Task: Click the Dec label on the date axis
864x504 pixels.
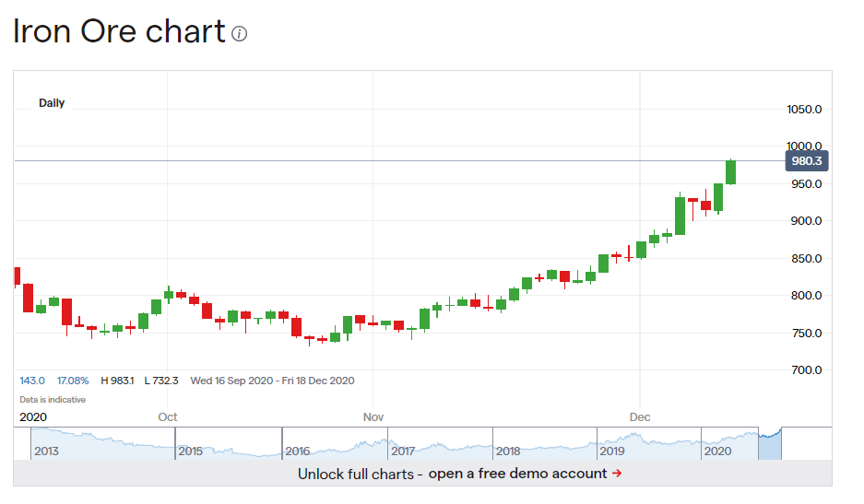Action: pyautogui.click(x=640, y=417)
